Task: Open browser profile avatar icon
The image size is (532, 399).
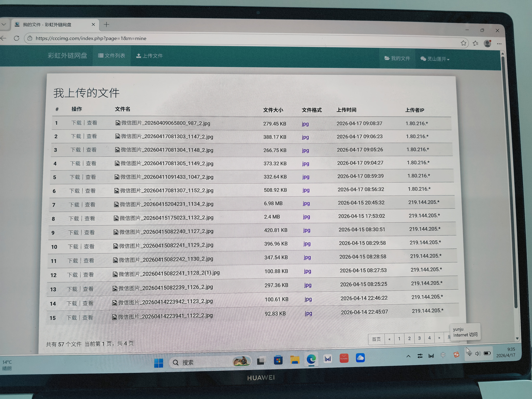Action: coord(487,44)
